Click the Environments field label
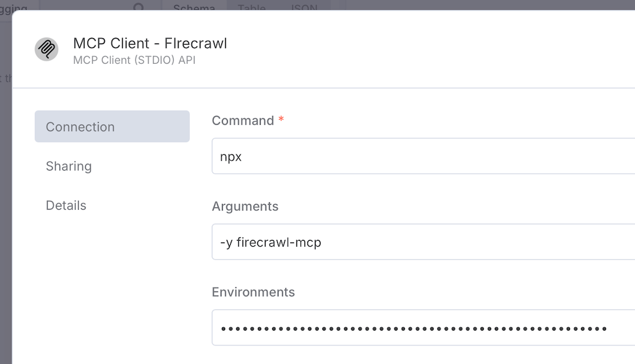 tap(253, 291)
